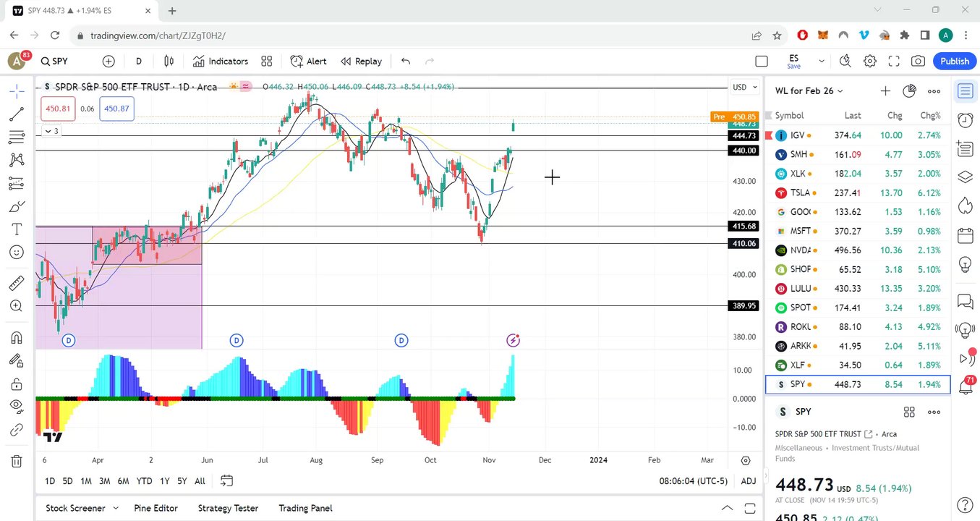Change the D time interval
Image resolution: width=980 pixels, height=521 pixels.
[139, 62]
